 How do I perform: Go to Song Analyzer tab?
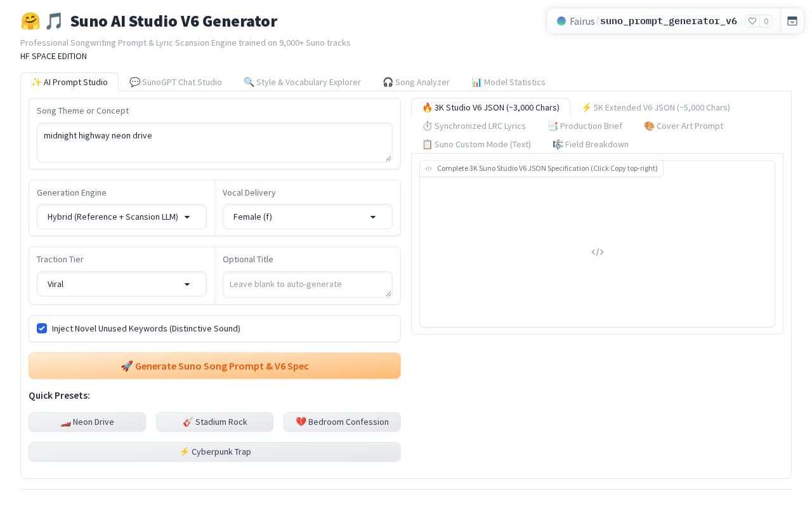pos(416,82)
